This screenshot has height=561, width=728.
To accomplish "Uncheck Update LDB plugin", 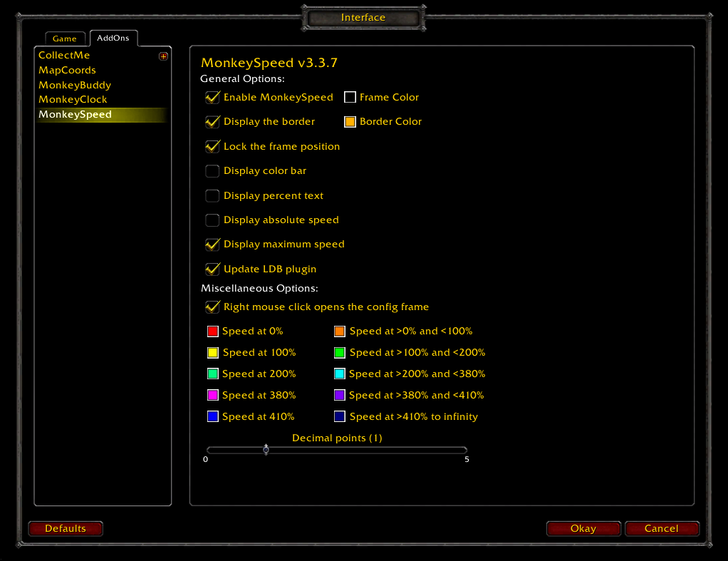I will pyautogui.click(x=212, y=269).
